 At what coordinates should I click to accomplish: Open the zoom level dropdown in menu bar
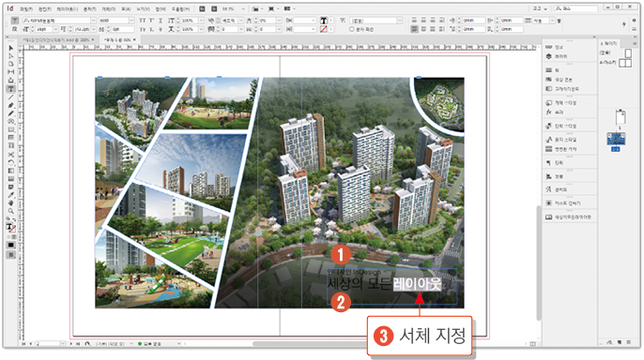point(243,8)
